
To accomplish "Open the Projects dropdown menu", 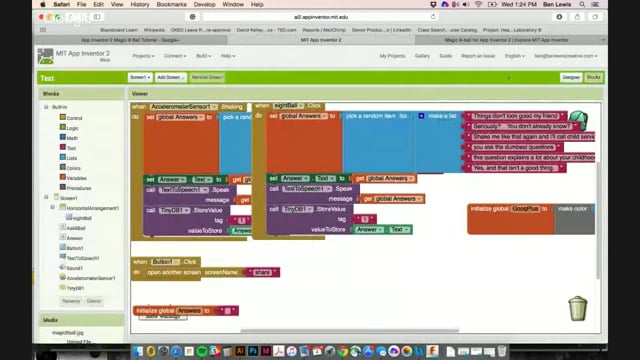I will click(x=143, y=56).
